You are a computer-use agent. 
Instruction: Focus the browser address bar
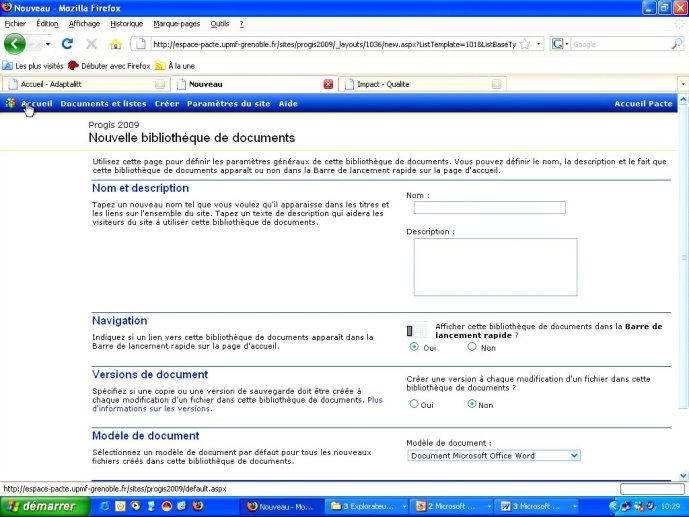(334, 44)
